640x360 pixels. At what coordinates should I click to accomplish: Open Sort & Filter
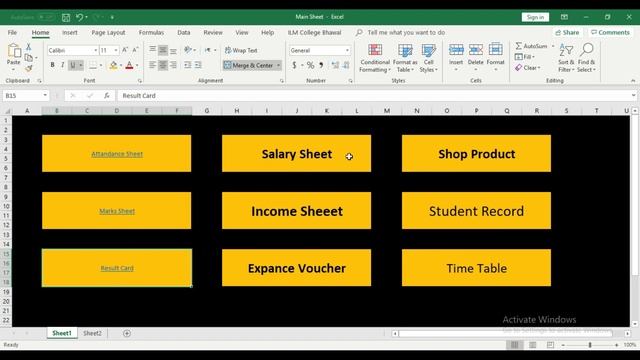[566, 58]
